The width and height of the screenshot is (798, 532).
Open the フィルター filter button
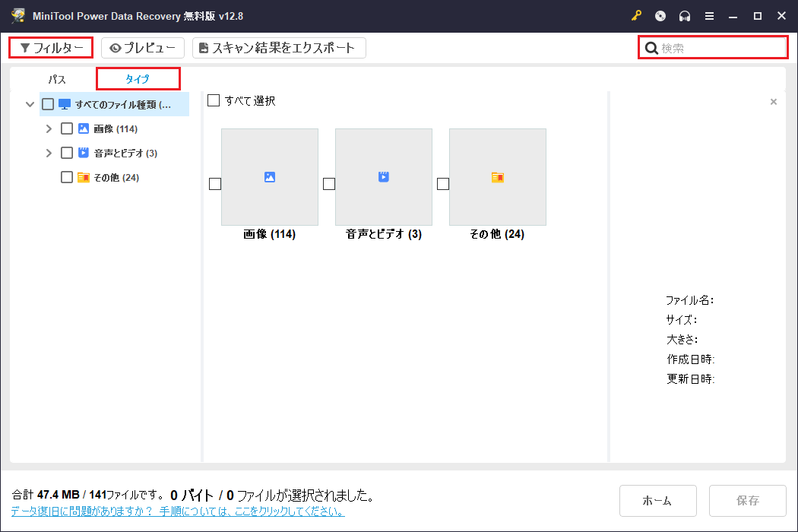[51, 48]
